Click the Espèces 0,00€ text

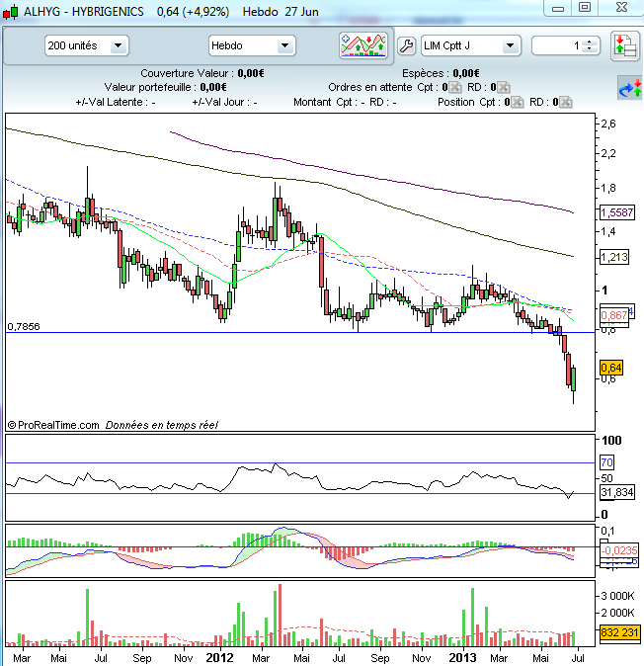(x=441, y=73)
